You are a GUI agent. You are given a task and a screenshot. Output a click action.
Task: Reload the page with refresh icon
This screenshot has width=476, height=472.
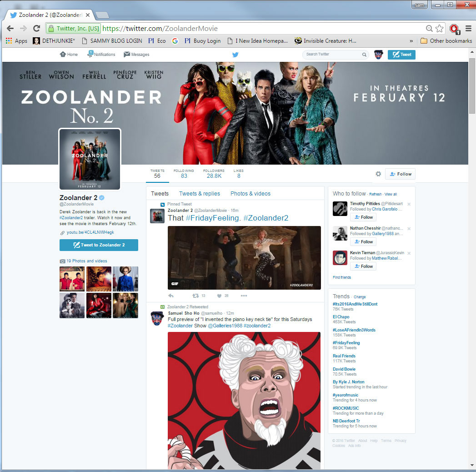pyautogui.click(x=37, y=29)
